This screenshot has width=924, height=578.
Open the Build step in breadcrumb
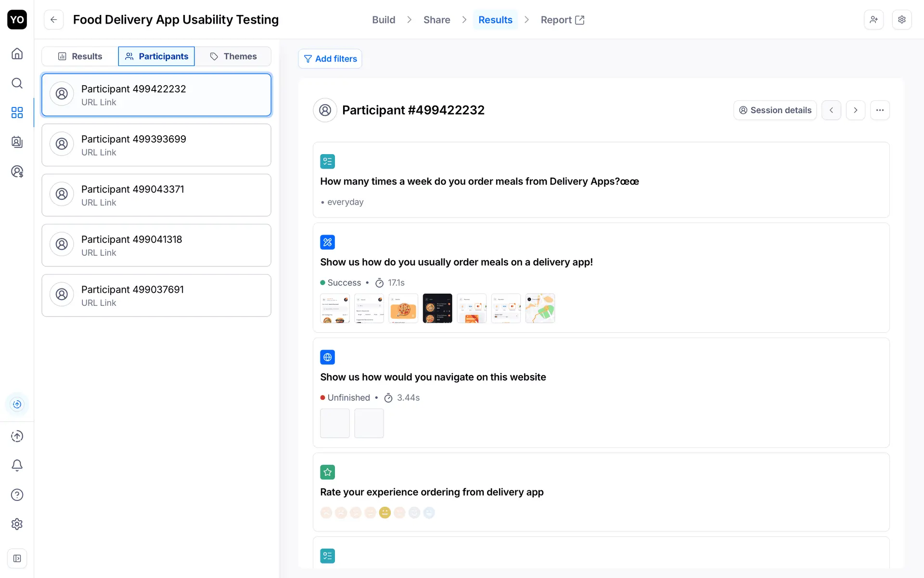coord(384,20)
